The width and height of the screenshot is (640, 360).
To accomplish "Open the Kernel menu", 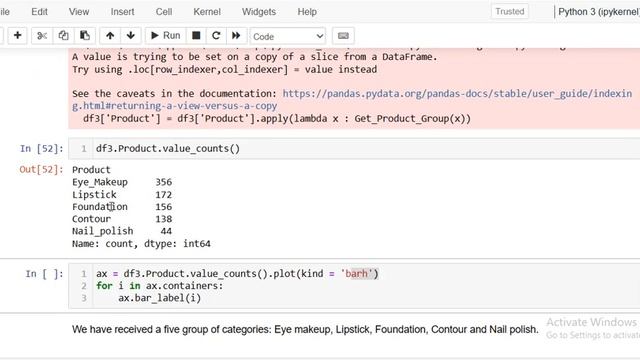I will coord(207,12).
